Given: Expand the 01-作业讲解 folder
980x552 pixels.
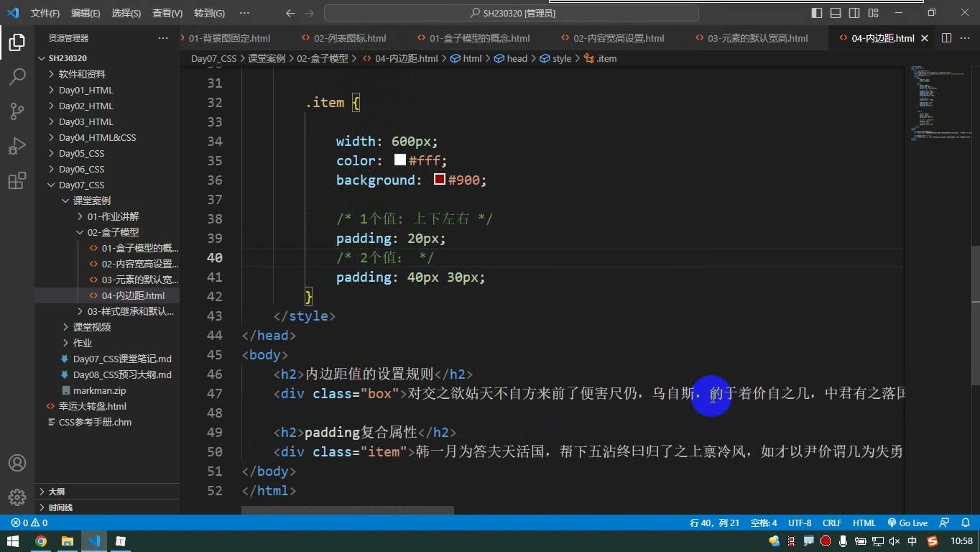Looking at the screenshot, I should (x=113, y=216).
